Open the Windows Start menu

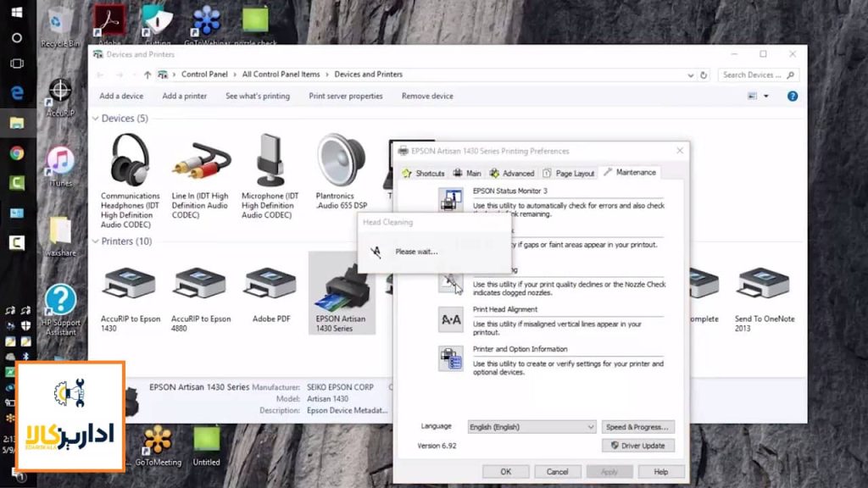17,12
